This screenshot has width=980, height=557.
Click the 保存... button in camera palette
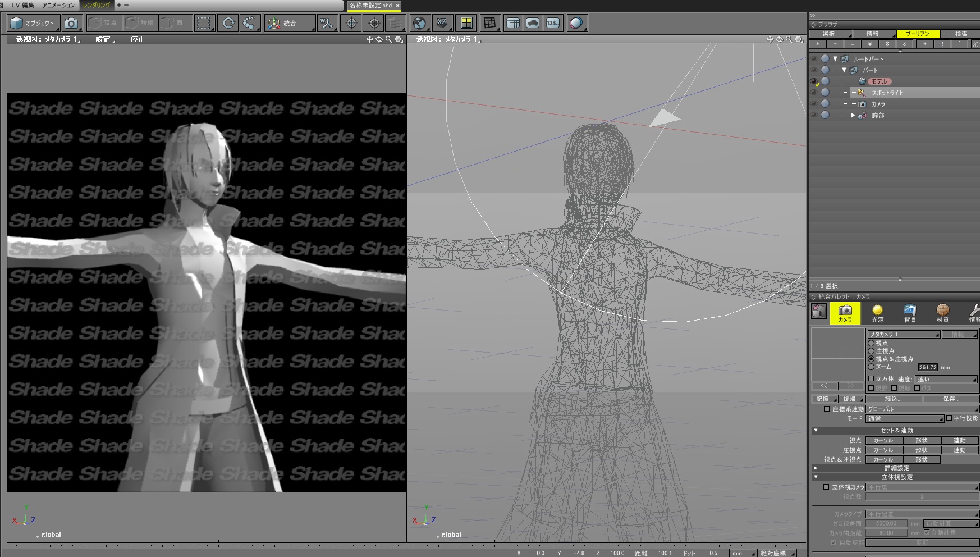950,399
